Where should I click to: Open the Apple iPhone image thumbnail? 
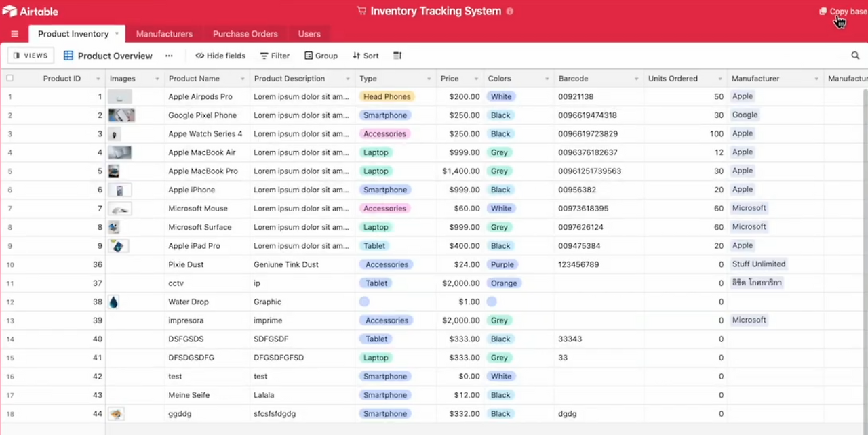[120, 190]
